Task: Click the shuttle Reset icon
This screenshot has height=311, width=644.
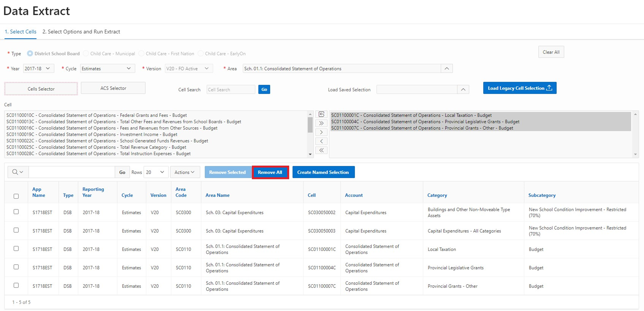Action: click(x=321, y=114)
